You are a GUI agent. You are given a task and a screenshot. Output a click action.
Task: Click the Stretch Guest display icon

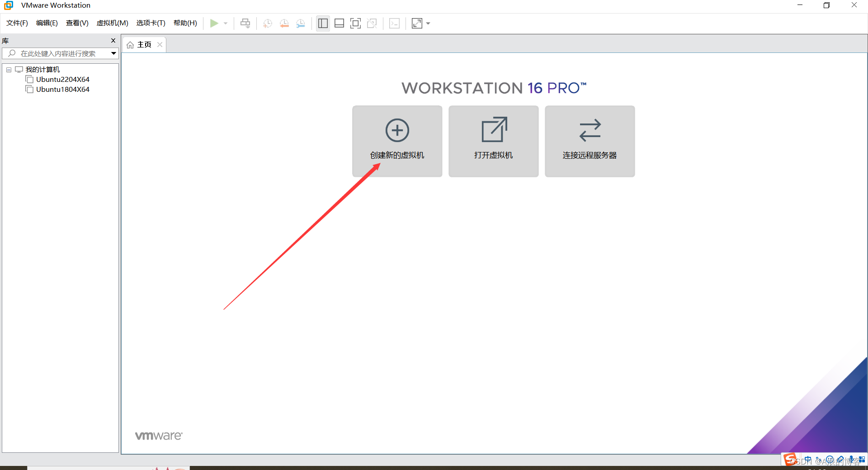pyautogui.click(x=417, y=23)
